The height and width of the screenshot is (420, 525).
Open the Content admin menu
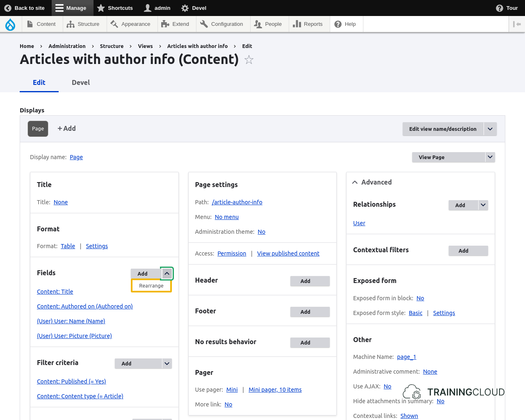point(41,24)
